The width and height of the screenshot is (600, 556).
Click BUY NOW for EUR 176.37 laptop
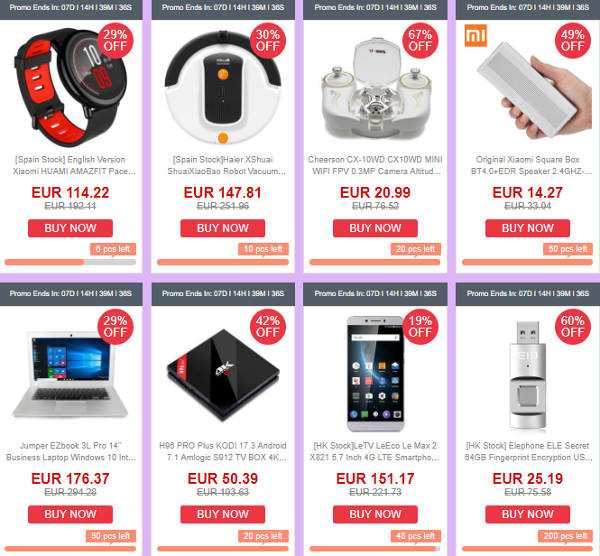click(x=70, y=514)
